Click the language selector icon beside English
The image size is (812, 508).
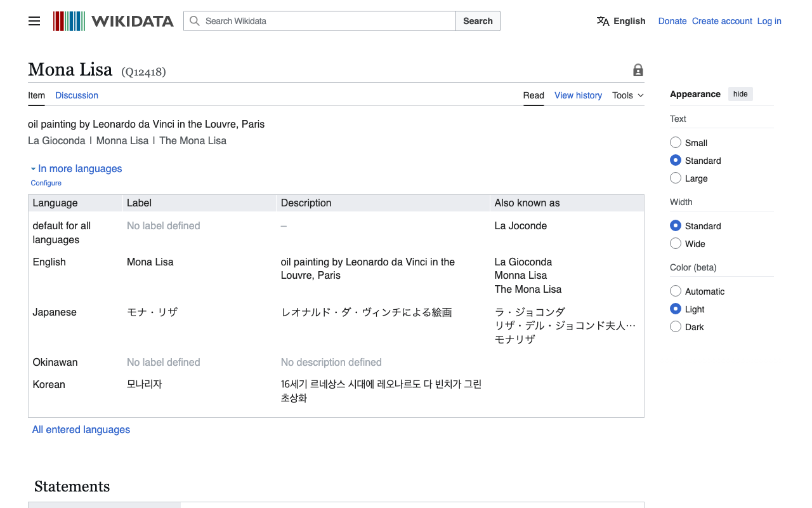pos(602,21)
